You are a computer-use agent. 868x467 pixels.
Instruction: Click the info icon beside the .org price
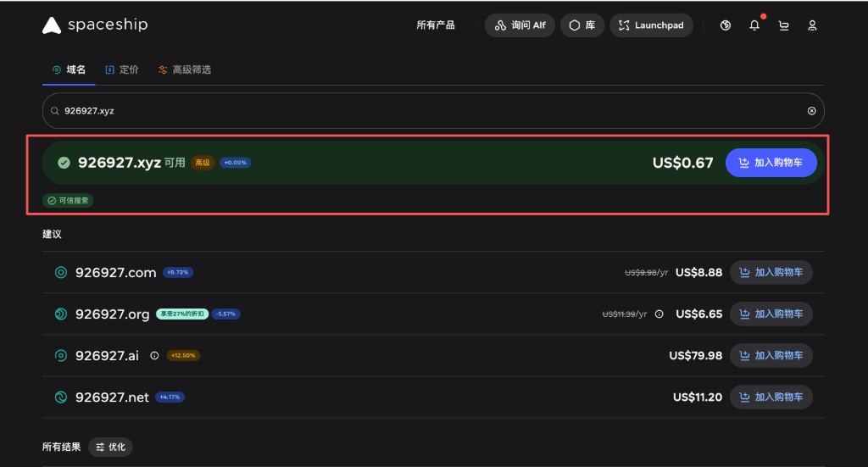coord(659,314)
